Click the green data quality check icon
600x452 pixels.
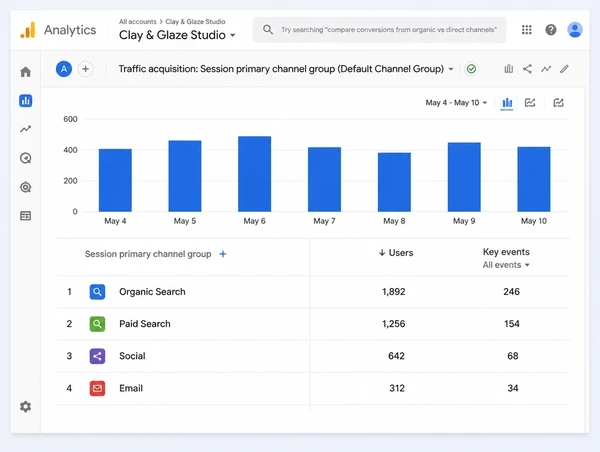click(471, 69)
